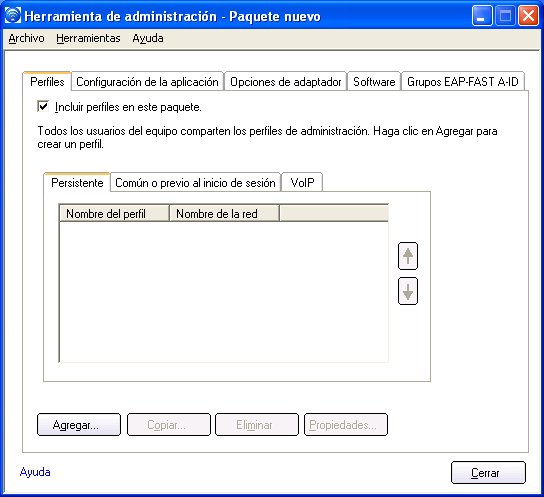Sort by Nombre del perfil column header
Viewport: 544px width, 497px height.
(114, 213)
